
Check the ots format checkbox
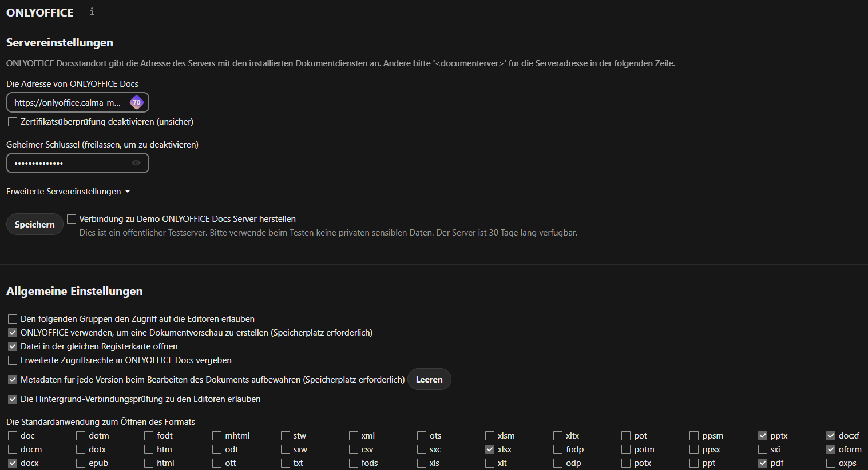422,436
